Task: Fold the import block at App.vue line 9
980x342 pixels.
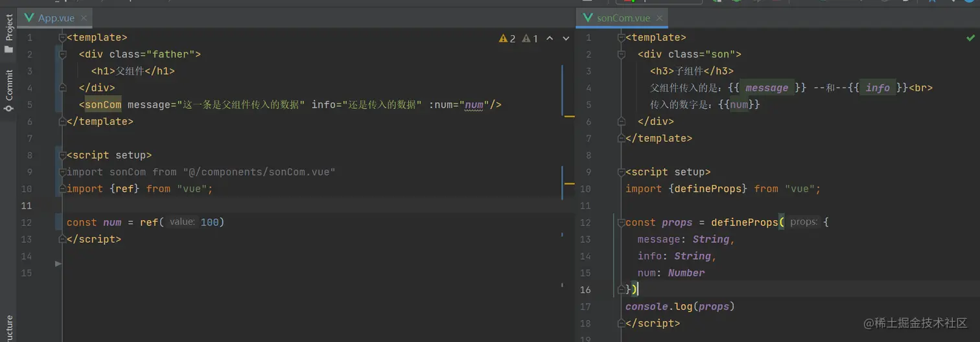Action: tap(62, 173)
